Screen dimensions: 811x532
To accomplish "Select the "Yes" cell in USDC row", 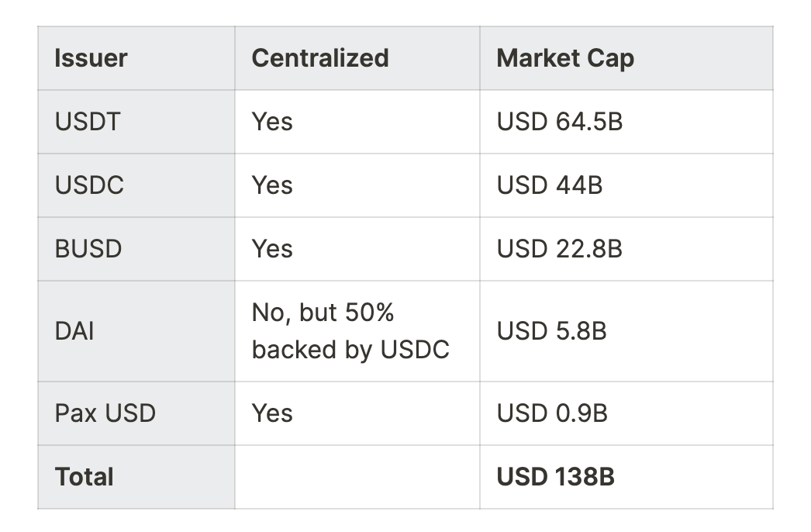I will pos(272,185).
